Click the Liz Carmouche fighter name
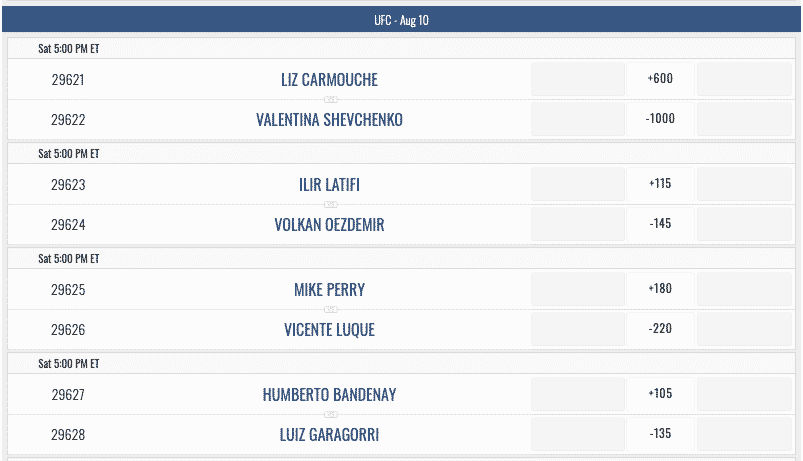This screenshot has width=803, height=461. [x=329, y=80]
